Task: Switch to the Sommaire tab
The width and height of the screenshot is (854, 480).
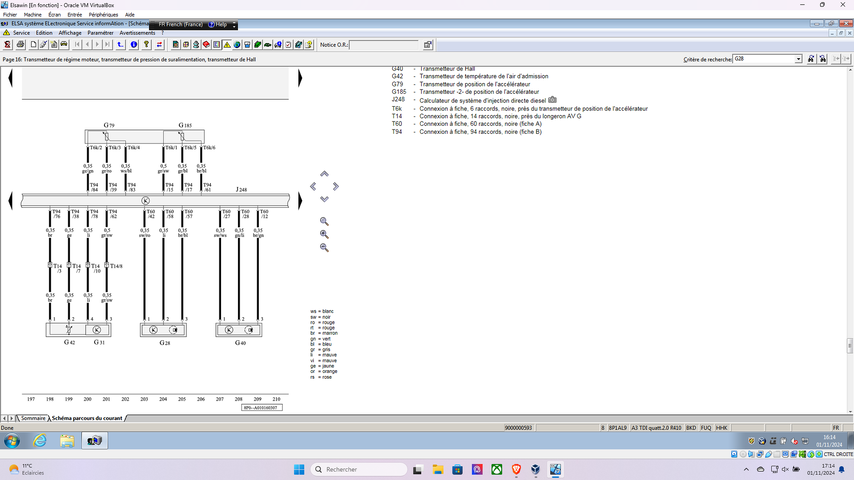Action: click(x=33, y=418)
